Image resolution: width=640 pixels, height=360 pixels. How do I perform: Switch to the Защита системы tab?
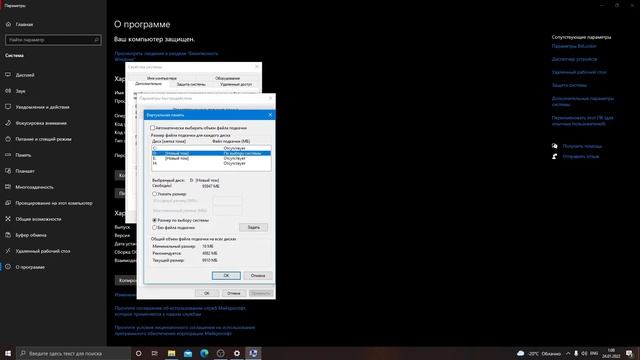(x=191, y=84)
